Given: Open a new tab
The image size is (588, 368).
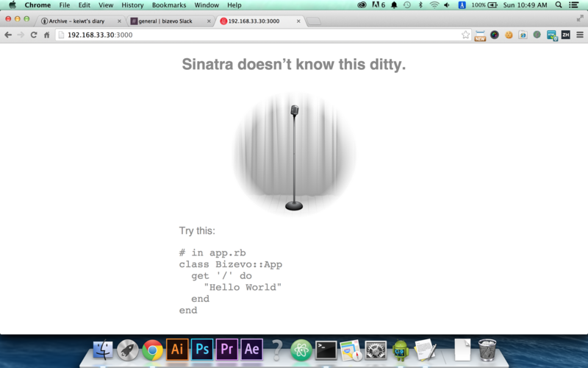Looking at the screenshot, I should click(314, 21).
